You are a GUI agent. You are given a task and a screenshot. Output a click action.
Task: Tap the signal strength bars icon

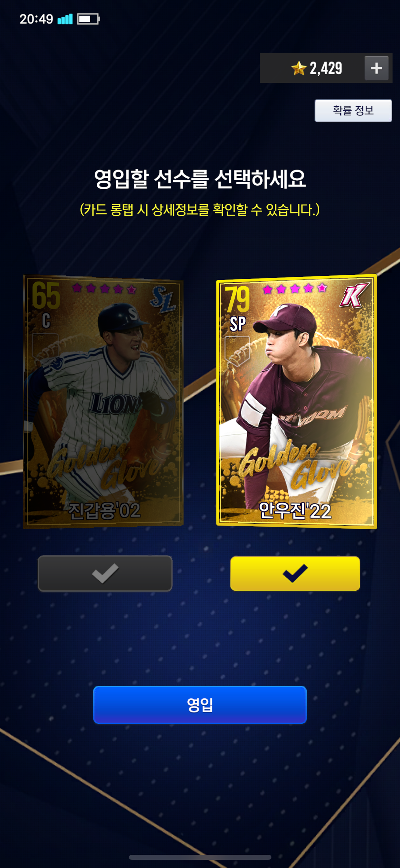click(x=65, y=19)
